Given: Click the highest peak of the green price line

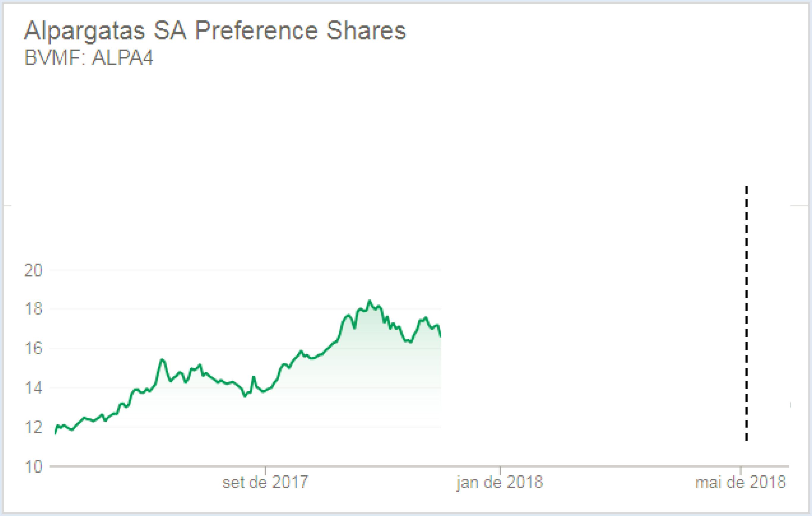Looking at the screenshot, I should pos(370,300).
